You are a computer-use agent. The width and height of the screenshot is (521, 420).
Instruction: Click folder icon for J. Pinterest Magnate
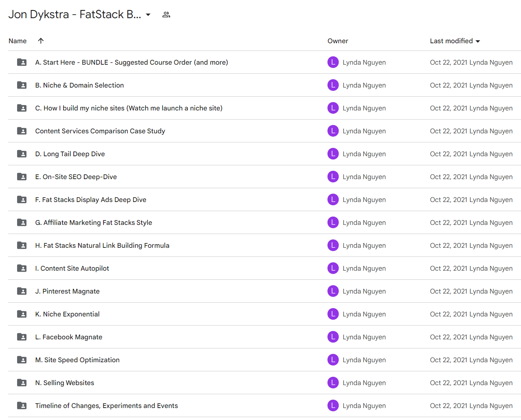(22, 291)
